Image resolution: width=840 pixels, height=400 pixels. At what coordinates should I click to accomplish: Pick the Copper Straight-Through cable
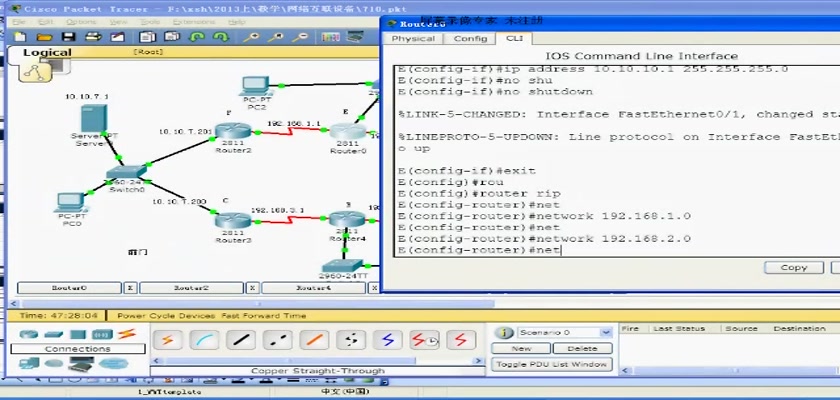click(x=241, y=339)
